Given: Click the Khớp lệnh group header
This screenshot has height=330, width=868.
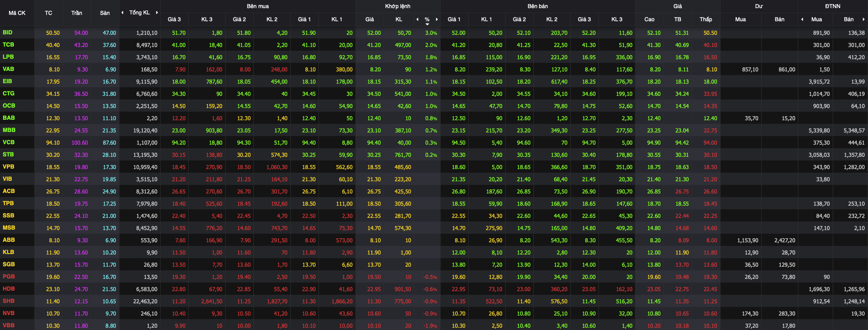Looking at the screenshot, I should 398,6.
